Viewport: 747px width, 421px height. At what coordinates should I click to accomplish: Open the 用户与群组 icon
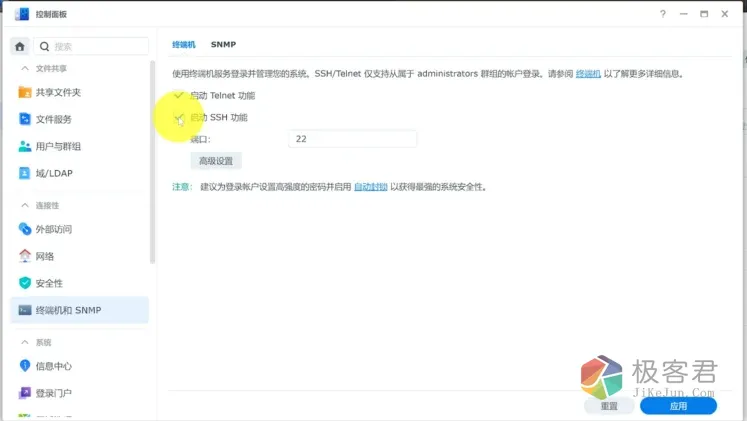click(25, 146)
